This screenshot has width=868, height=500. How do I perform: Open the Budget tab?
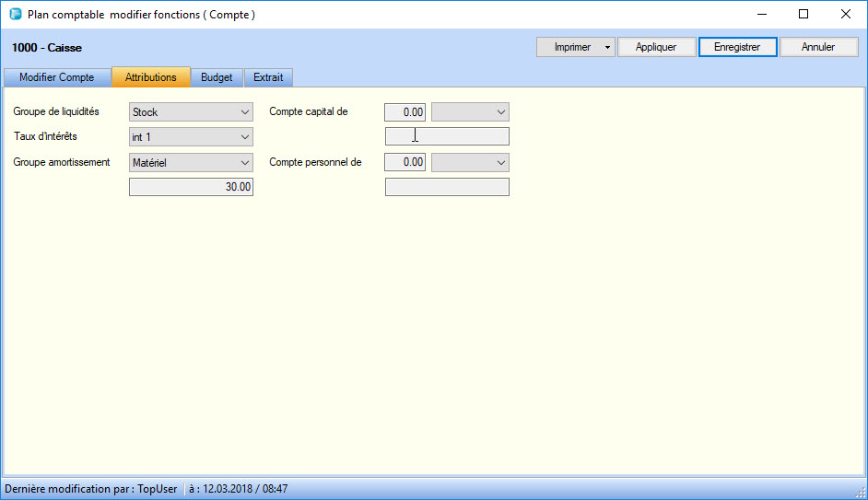[217, 77]
